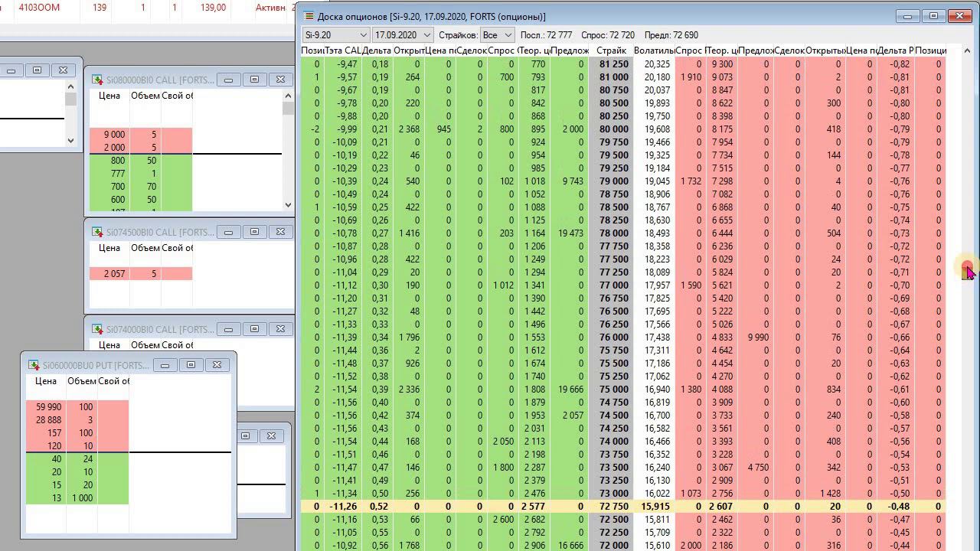Click put open interest 1 428 in 73 000 row
Viewport: 980px width, 551px height.
830,494
